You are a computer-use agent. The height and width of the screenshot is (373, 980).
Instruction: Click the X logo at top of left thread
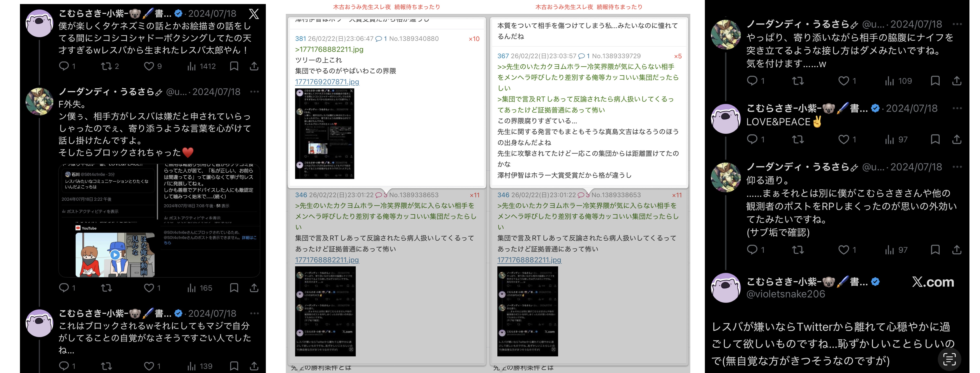tap(254, 14)
